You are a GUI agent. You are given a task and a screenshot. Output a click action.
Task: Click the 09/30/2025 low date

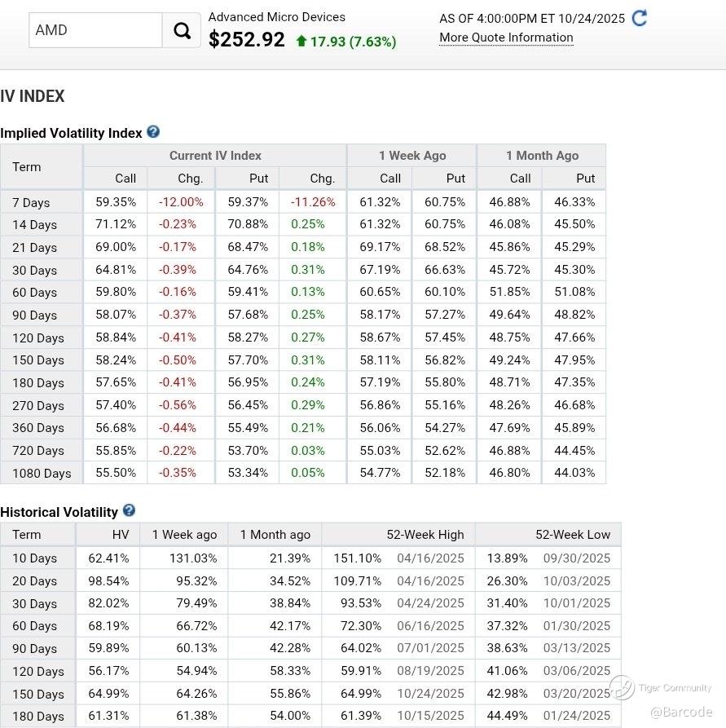pos(577,558)
